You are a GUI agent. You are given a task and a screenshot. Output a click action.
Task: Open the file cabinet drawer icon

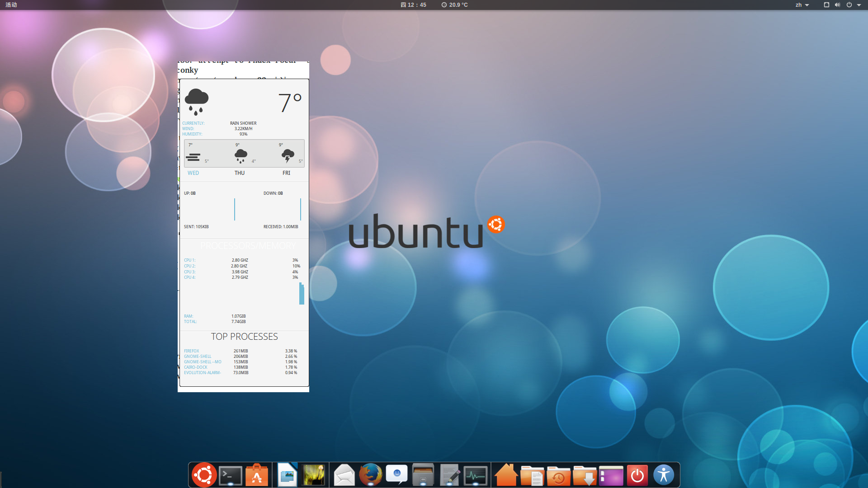click(x=423, y=475)
